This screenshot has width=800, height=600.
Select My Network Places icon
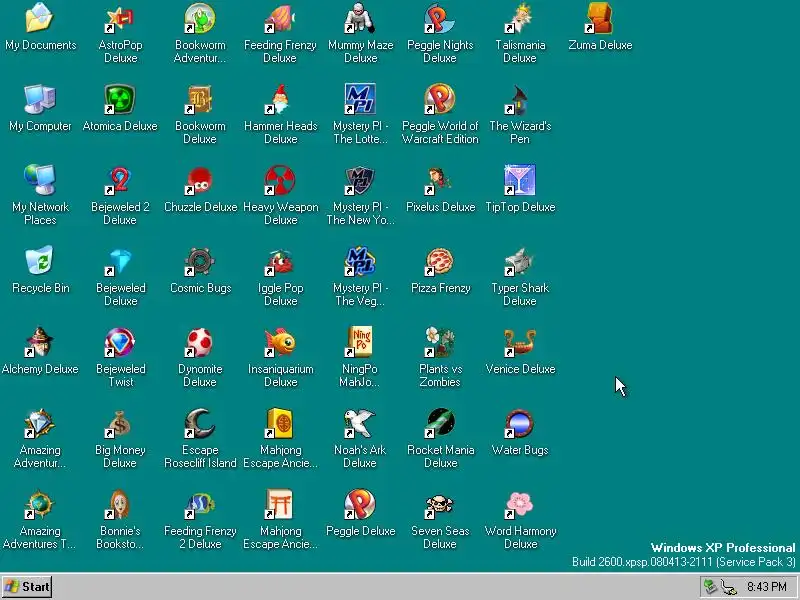point(40,180)
